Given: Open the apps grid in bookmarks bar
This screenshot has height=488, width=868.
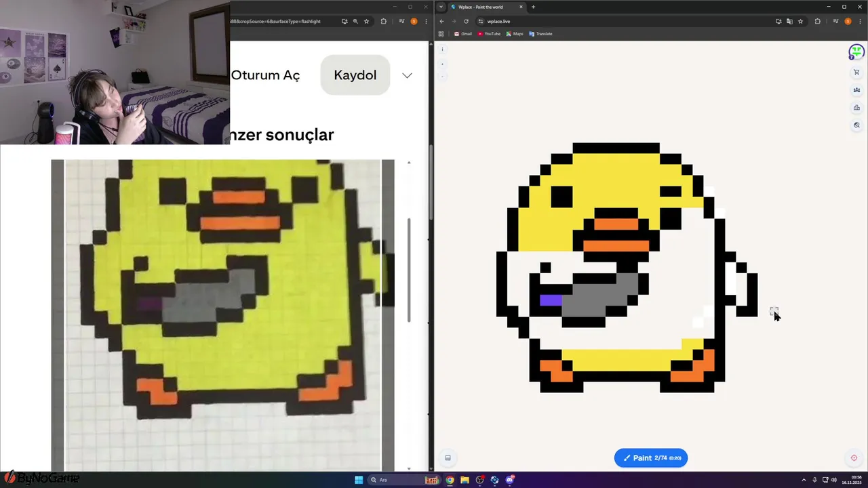Looking at the screenshot, I should coord(441,34).
